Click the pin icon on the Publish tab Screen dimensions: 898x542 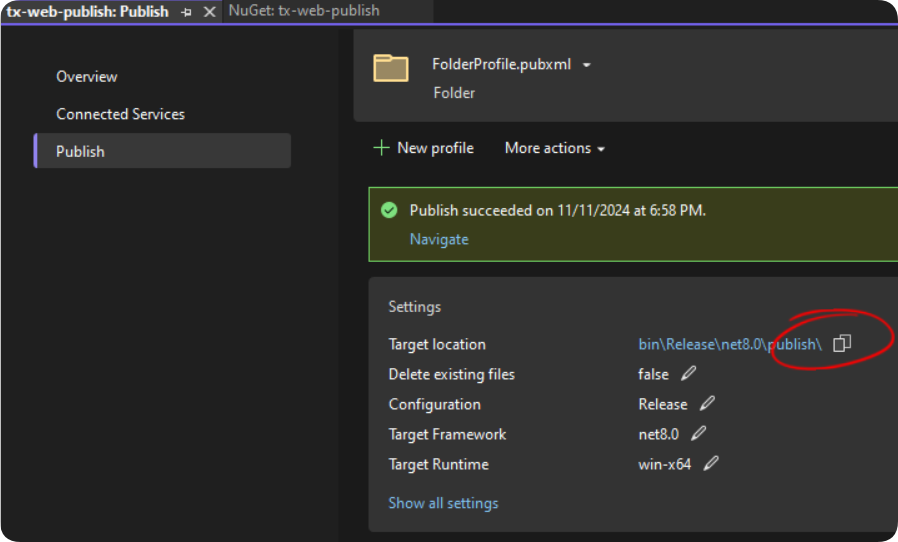186,12
